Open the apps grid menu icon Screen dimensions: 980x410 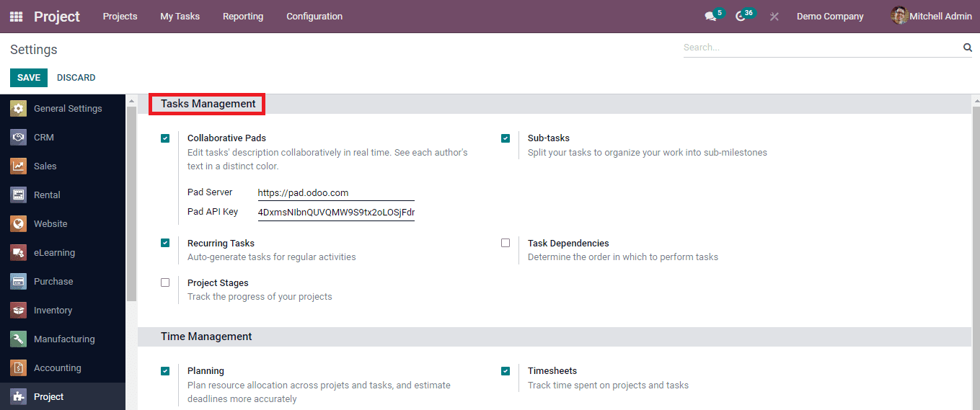16,17
